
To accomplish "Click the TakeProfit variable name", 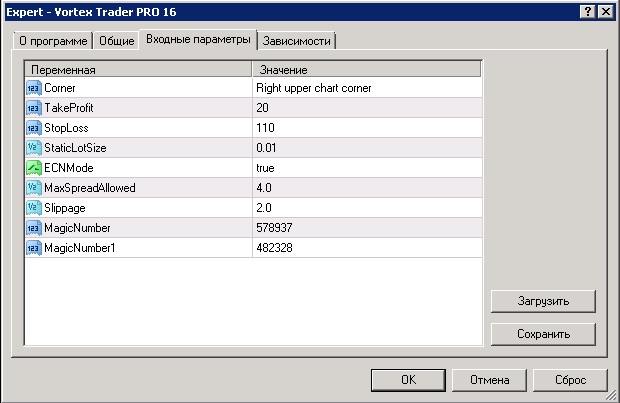I will [69, 108].
